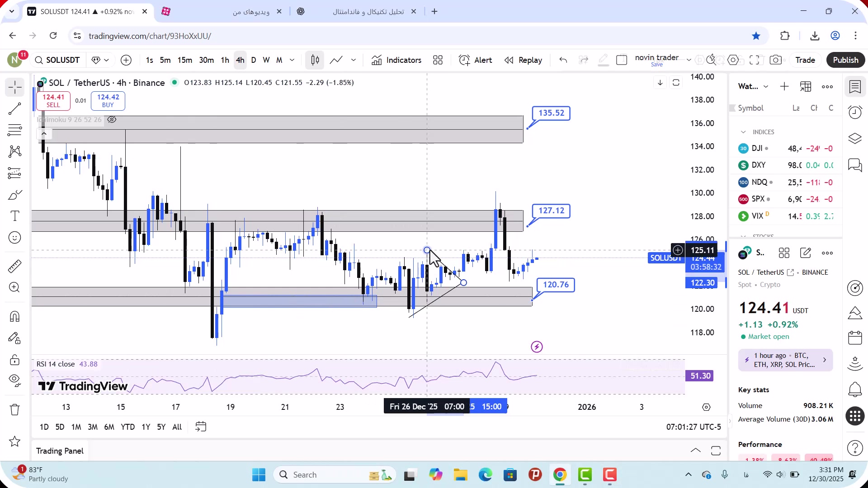Expand the timeframe interval dropdown arrow
Screen dimensions: 868x488
click(292, 60)
